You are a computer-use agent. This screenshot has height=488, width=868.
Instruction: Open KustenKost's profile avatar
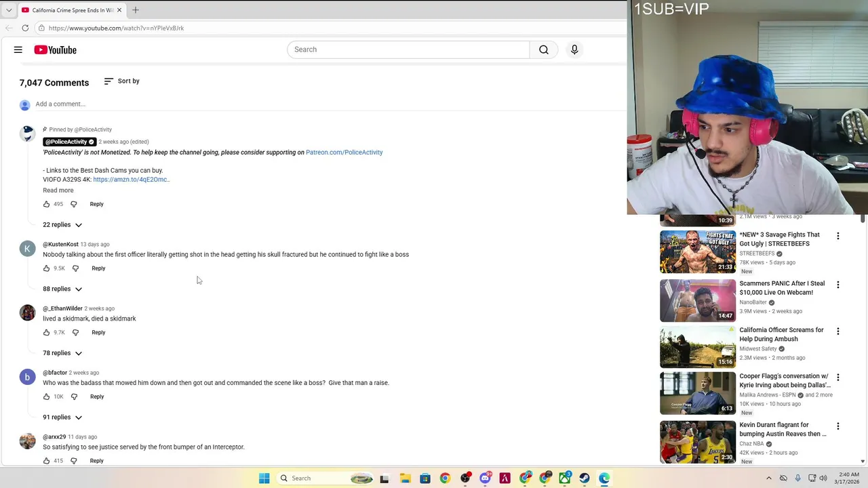[27, 249]
